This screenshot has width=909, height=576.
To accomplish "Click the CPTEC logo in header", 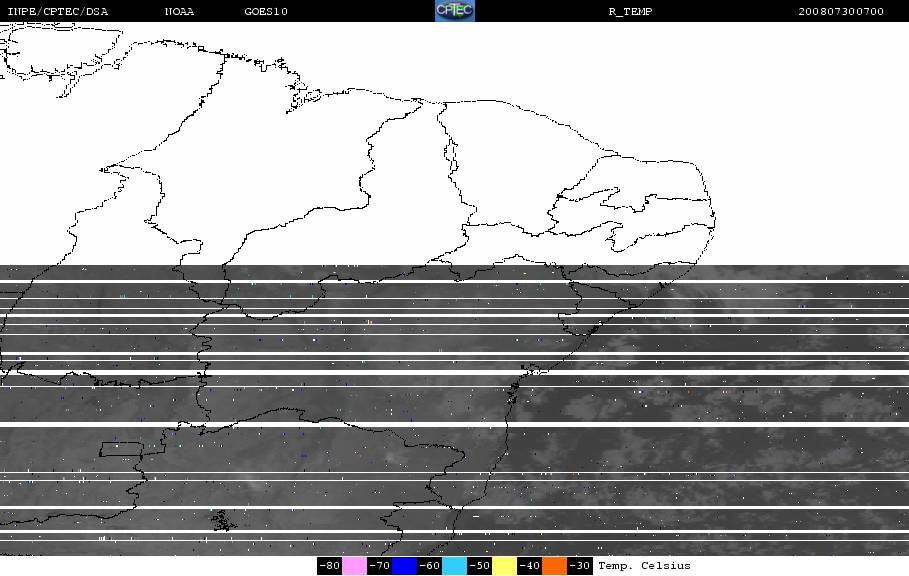I will tap(454, 11).
